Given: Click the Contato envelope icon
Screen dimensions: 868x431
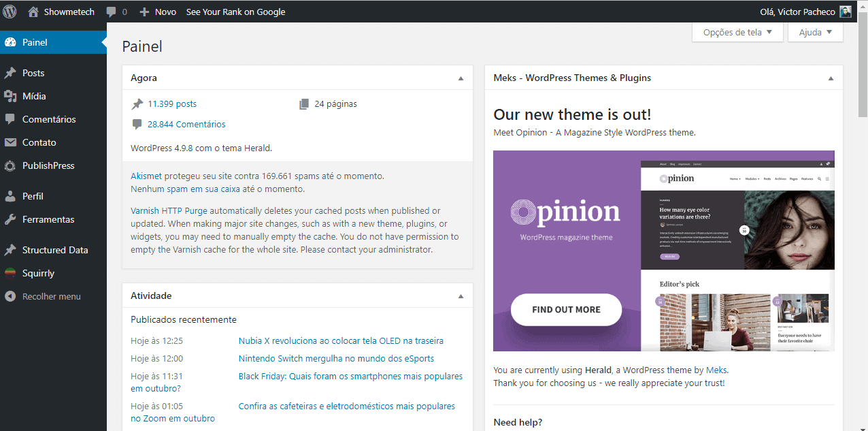Looking at the screenshot, I should (x=10, y=142).
